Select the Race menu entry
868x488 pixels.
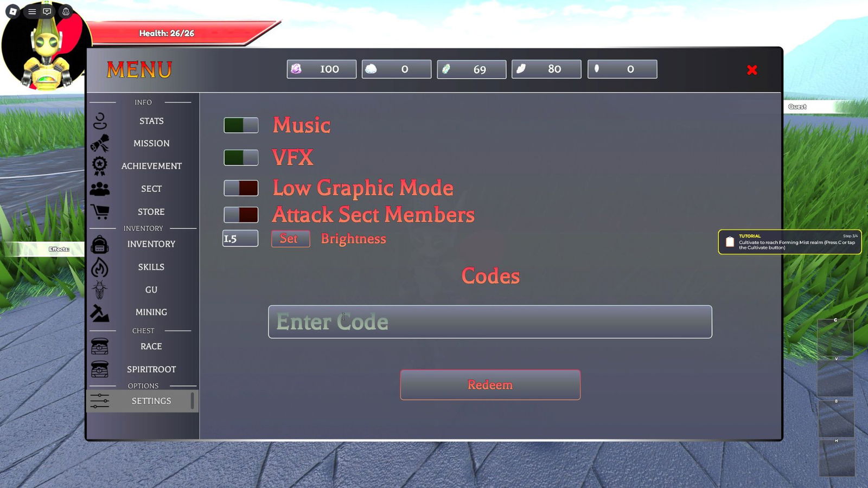click(151, 346)
